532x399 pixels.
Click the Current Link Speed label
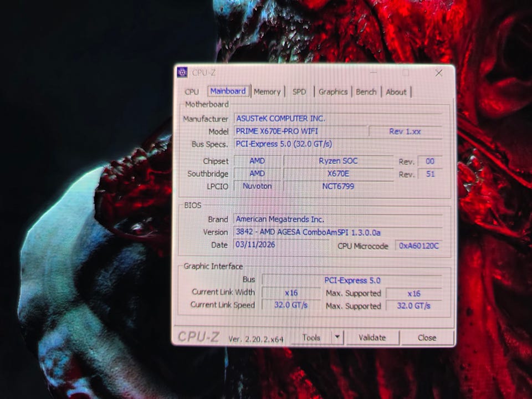click(x=223, y=305)
